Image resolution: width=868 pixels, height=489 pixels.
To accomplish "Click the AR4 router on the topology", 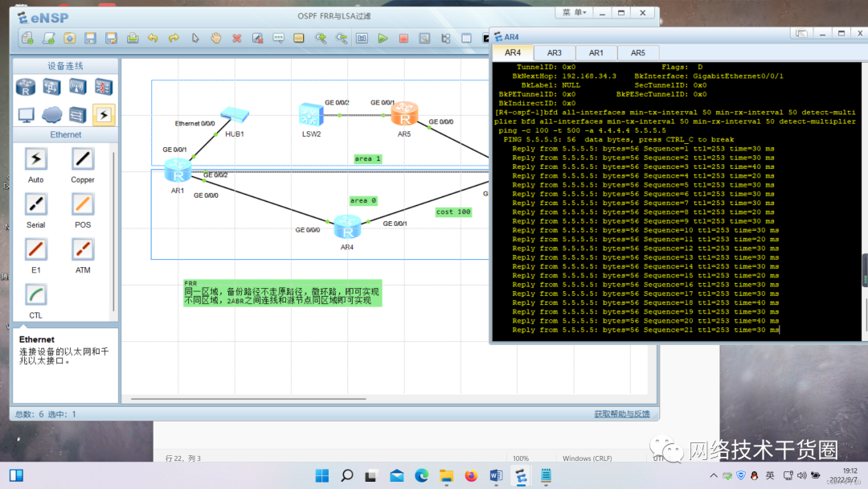I will [347, 228].
